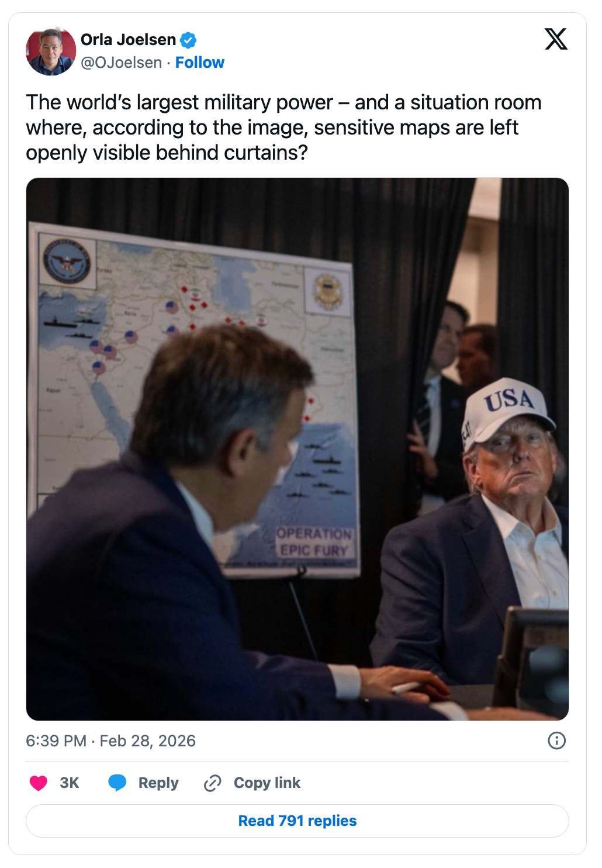Open the Orla Joelsen display name

(x=129, y=40)
